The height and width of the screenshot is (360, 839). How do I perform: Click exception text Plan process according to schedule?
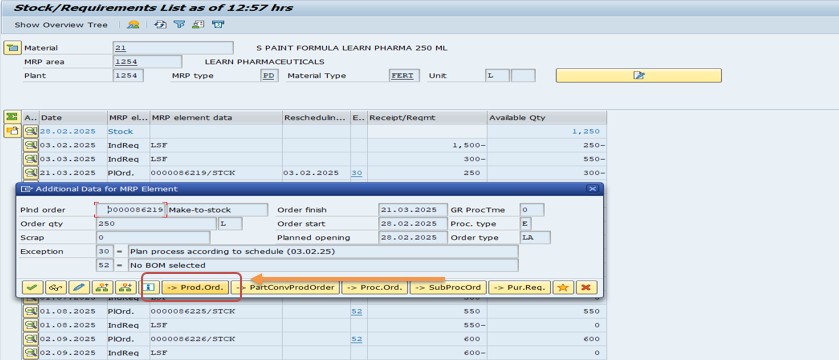click(x=323, y=251)
